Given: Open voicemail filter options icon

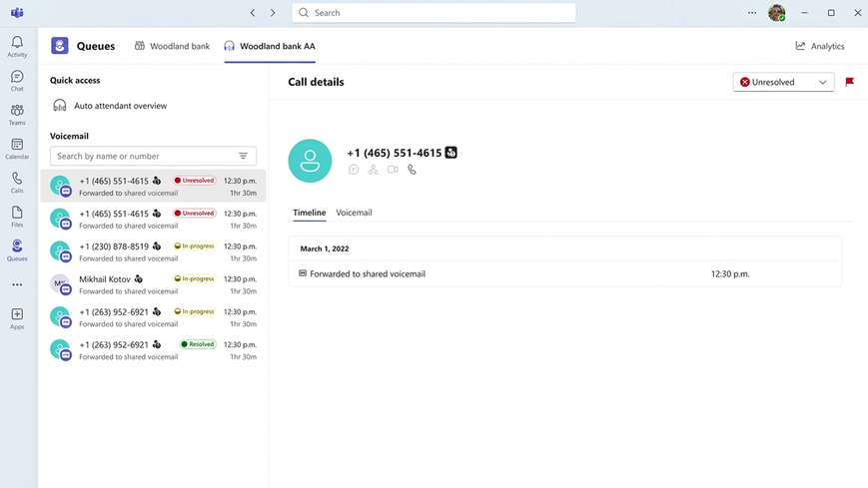Looking at the screenshot, I should pos(243,156).
